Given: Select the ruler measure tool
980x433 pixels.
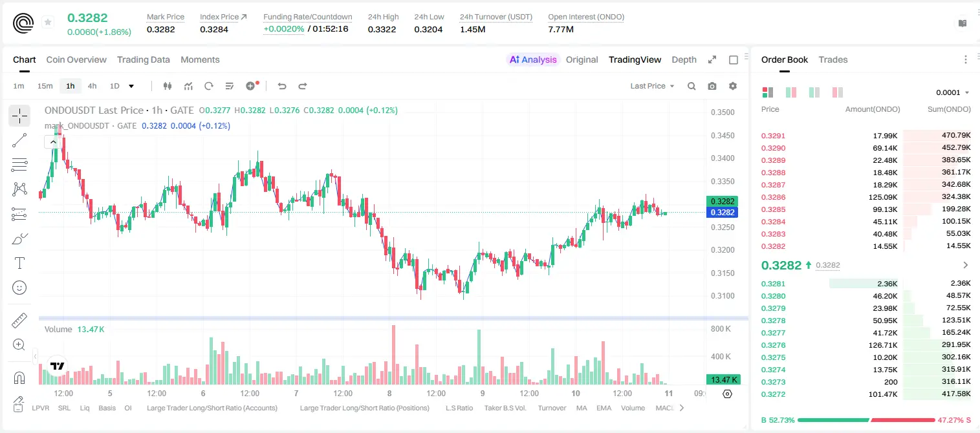Looking at the screenshot, I should tap(19, 321).
